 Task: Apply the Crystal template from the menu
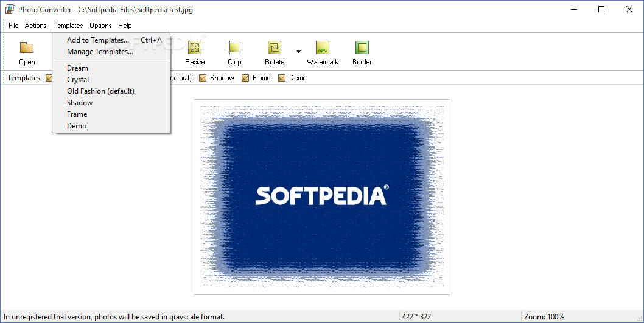coord(111,80)
